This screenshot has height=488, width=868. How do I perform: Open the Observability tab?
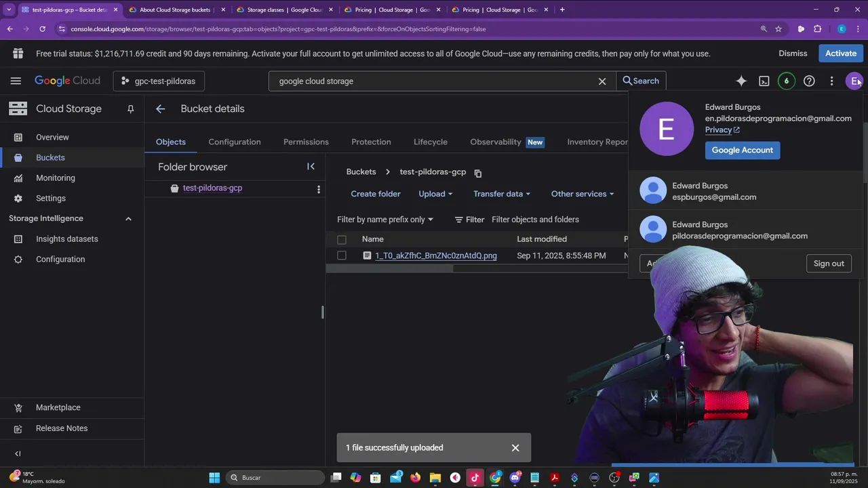coord(507,142)
